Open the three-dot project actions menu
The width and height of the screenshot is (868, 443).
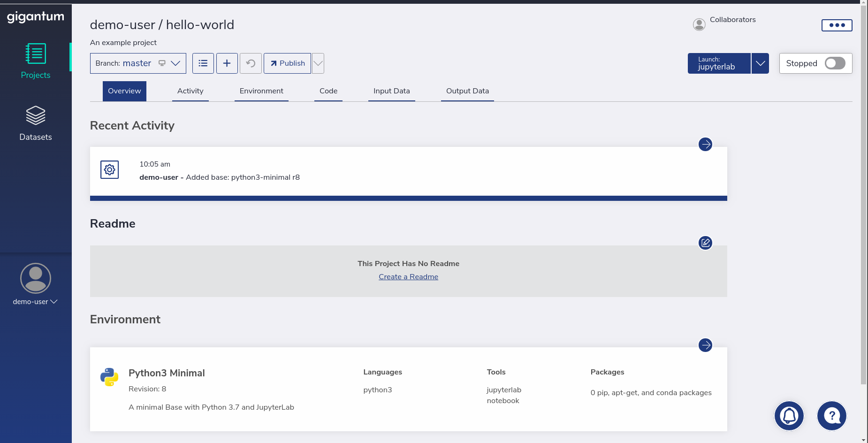[x=837, y=25]
